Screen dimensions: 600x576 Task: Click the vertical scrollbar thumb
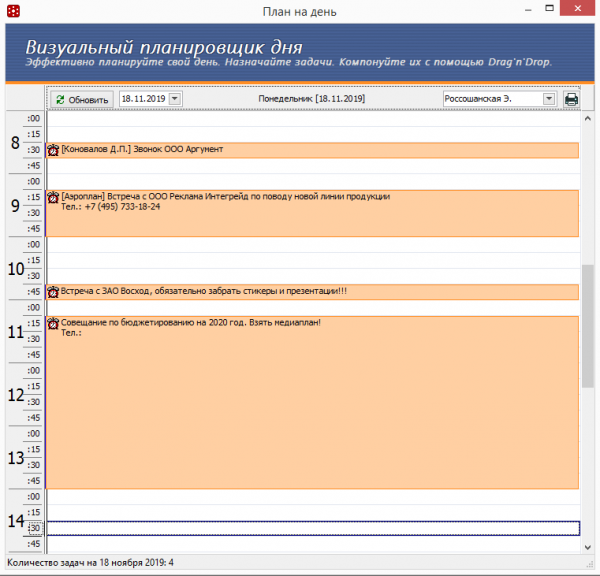click(x=589, y=325)
